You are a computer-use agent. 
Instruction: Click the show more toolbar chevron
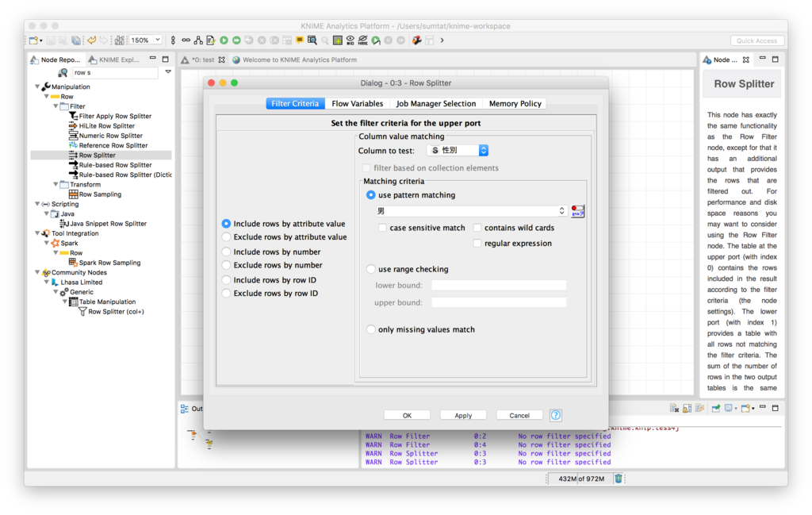pos(442,40)
